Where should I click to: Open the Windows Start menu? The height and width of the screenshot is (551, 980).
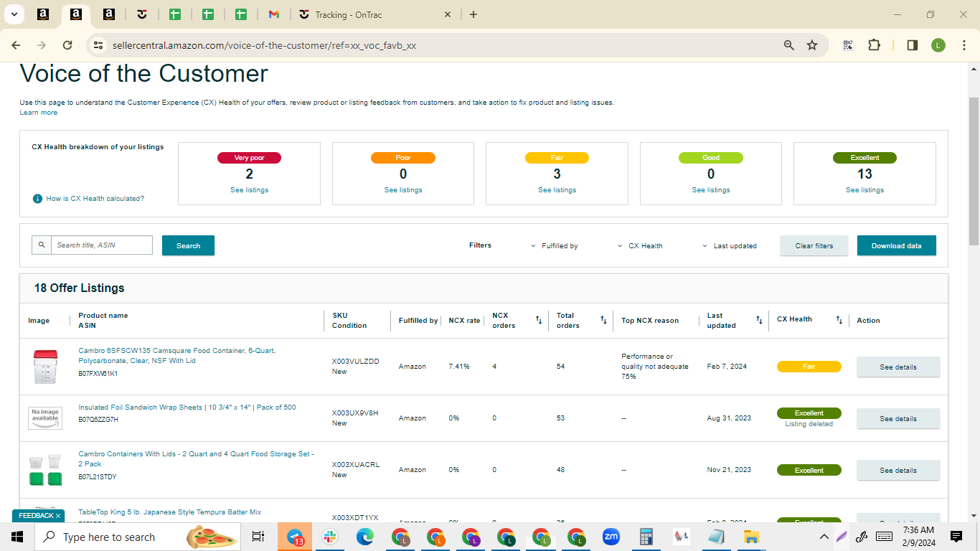click(17, 537)
